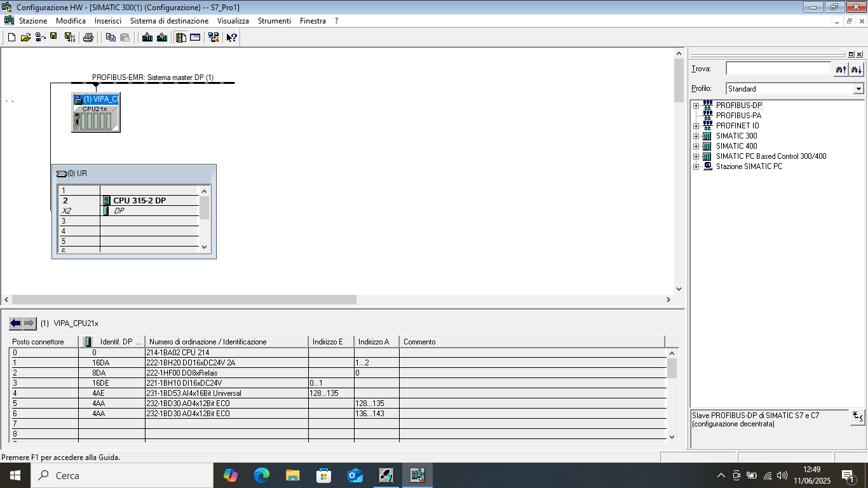Screen dimensions: 868x488
Task: Click the open online station icon
Action: pos(40,37)
